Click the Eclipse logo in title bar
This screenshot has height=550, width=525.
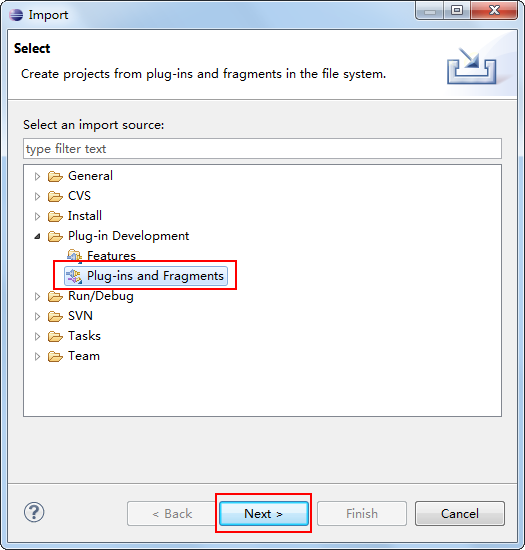[x=16, y=15]
